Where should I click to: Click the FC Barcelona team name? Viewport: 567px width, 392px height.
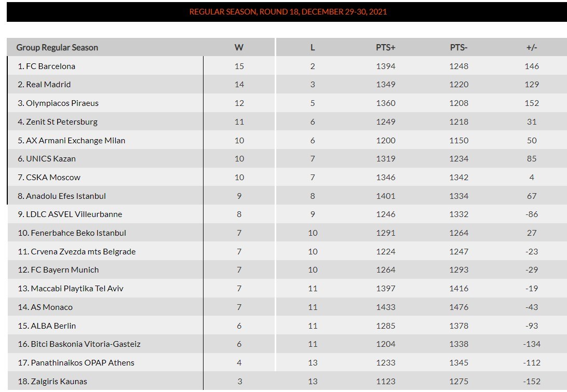click(x=50, y=66)
